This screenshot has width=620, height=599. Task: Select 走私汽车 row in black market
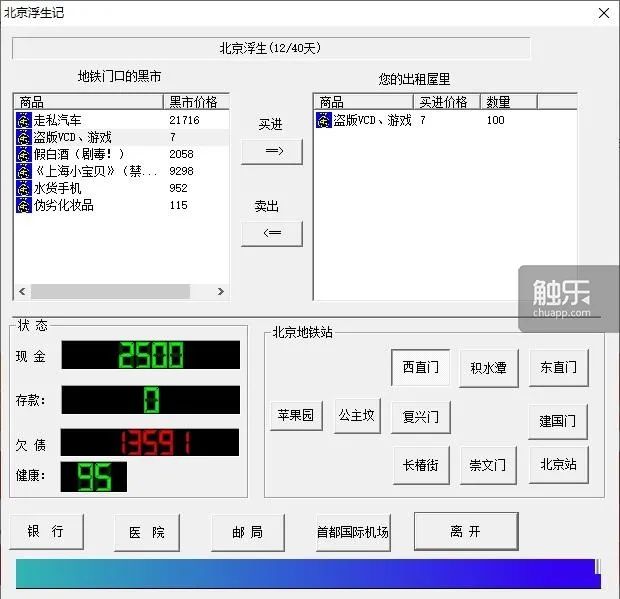pyautogui.click(x=122, y=120)
